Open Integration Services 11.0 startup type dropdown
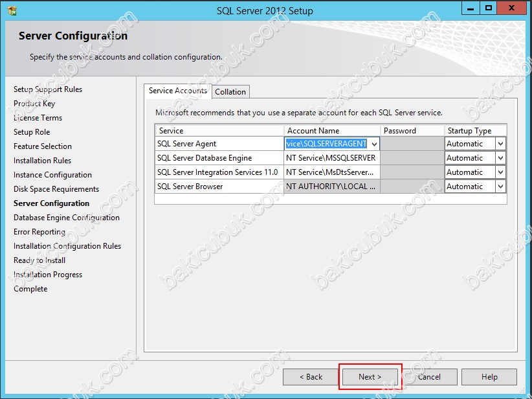 pyautogui.click(x=500, y=172)
